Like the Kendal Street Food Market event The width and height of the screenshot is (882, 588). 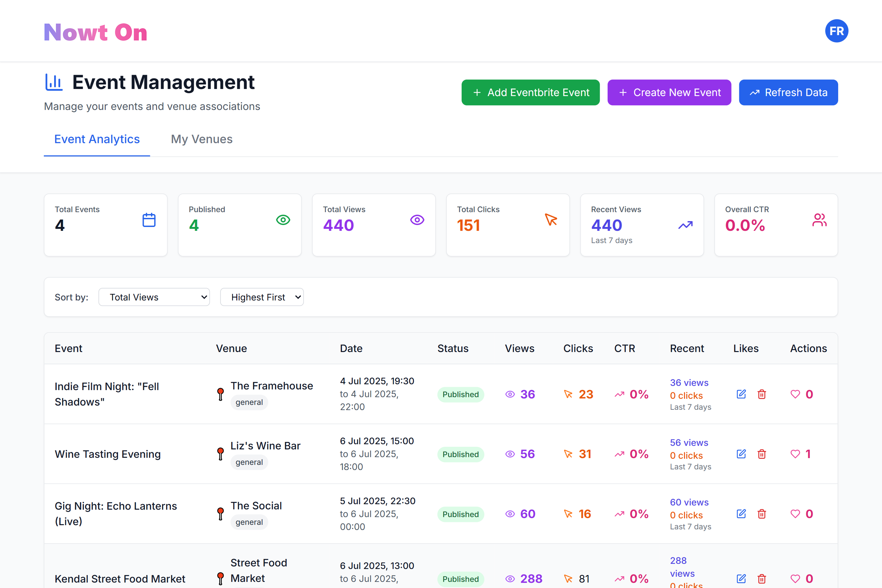[795, 579]
